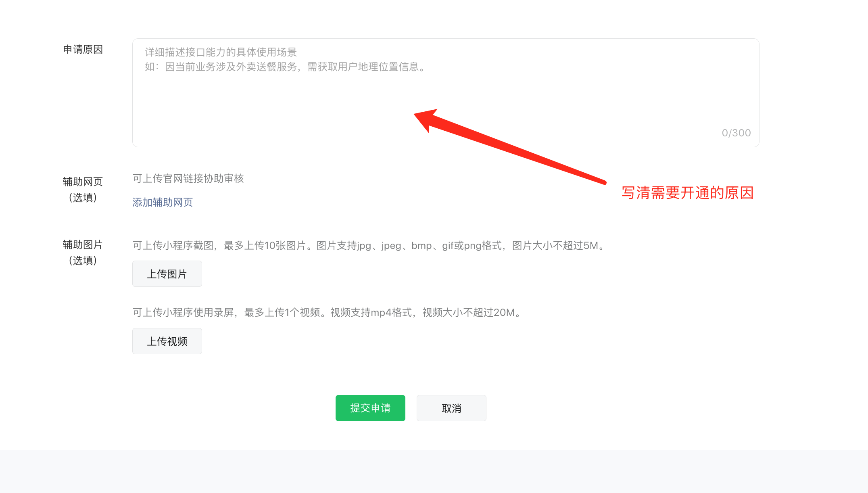This screenshot has width=868, height=493.
Task: Click the 可上传官网链接协助审核 hint text
Action: pyautogui.click(x=188, y=178)
